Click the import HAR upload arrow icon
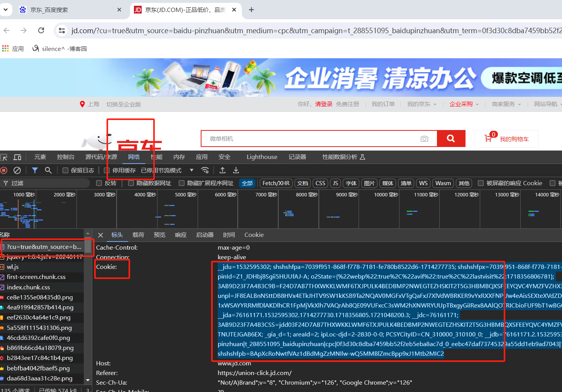The width and height of the screenshot is (562, 392). click(223, 170)
